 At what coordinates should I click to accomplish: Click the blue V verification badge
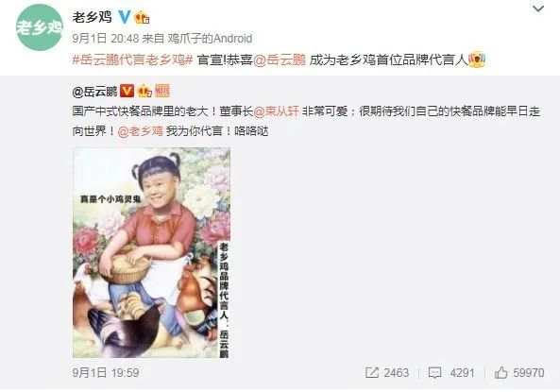pyautogui.click(x=124, y=17)
